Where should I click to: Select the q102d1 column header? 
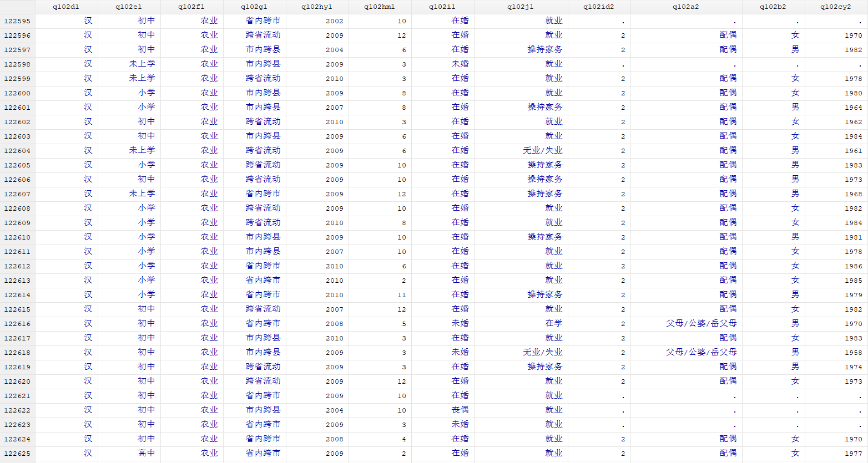[66, 7]
